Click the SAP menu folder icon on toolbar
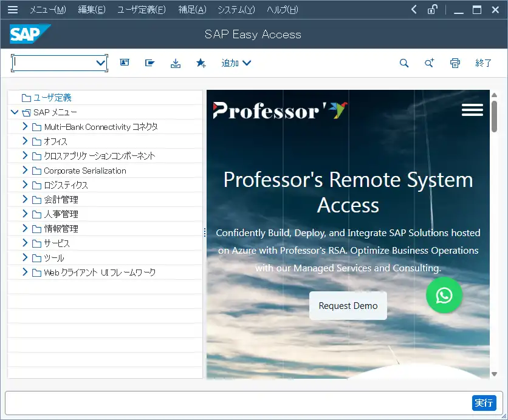508x420 pixels. tap(149, 63)
